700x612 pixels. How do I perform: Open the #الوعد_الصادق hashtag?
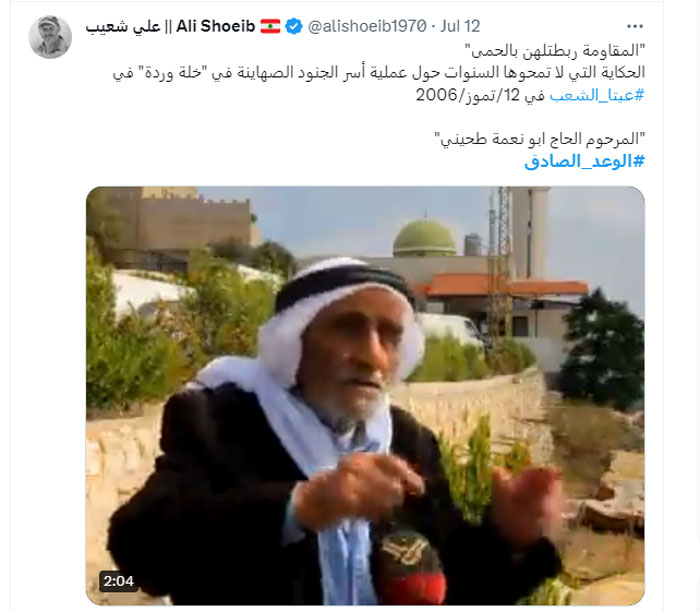(584, 161)
